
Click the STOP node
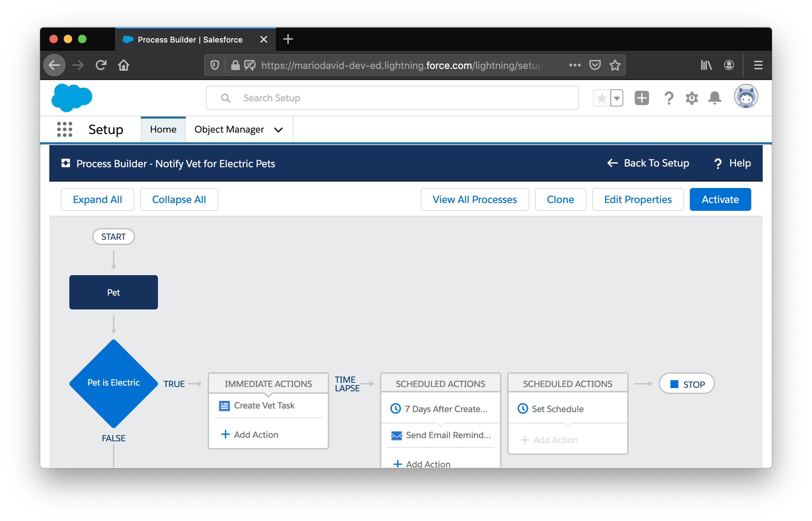coord(687,384)
